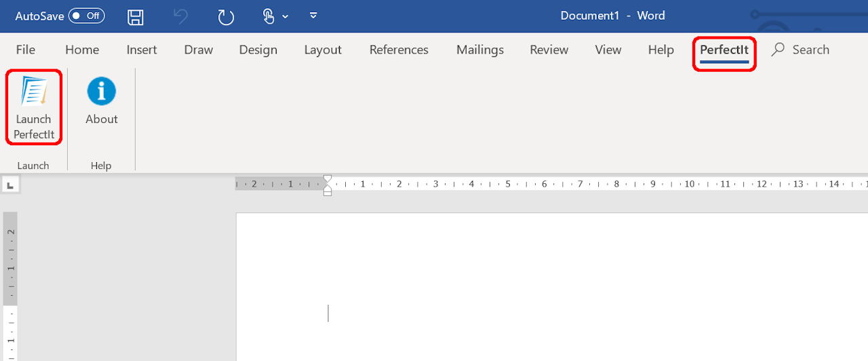This screenshot has width=868, height=361.
Task: Switch to the Insert tab
Action: [142, 50]
